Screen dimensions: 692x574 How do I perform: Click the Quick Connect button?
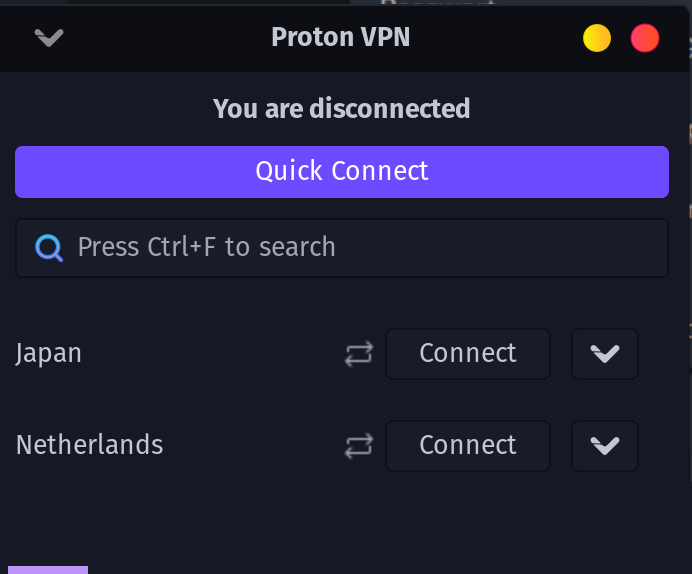tap(341, 171)
